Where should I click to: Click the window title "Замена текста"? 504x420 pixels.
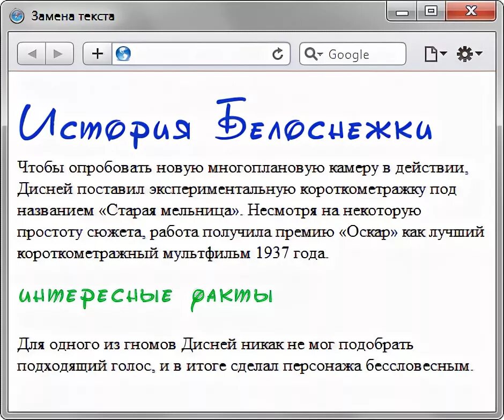[x=73, y=16]
